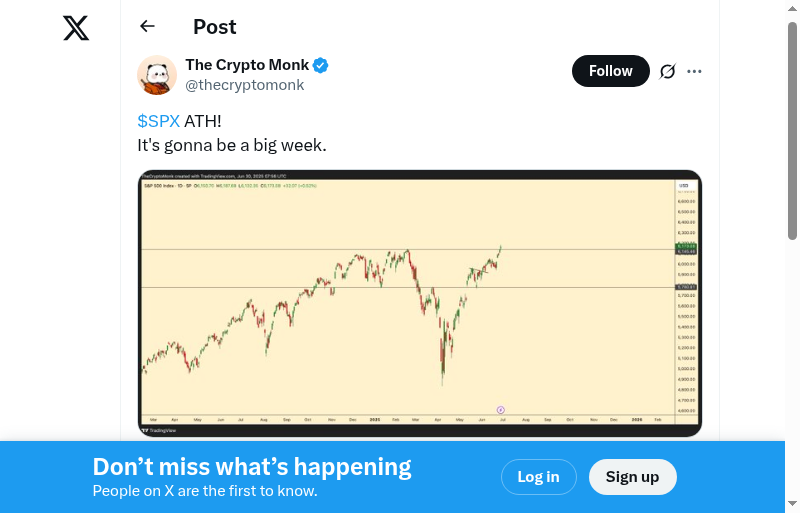The height and width of the screenshot is (513, 800).
Task: Open the $SPX cashtag link
Action: coord(158,121)
